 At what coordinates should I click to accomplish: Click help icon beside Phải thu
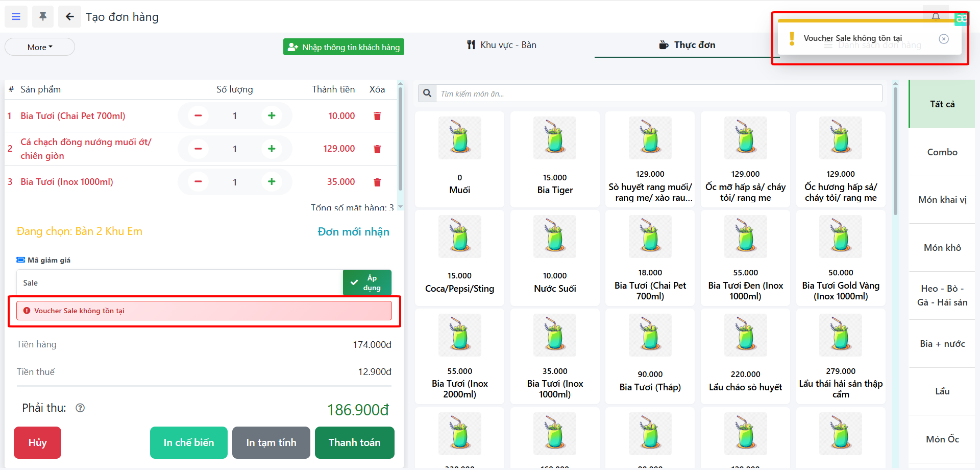(80, 408)
